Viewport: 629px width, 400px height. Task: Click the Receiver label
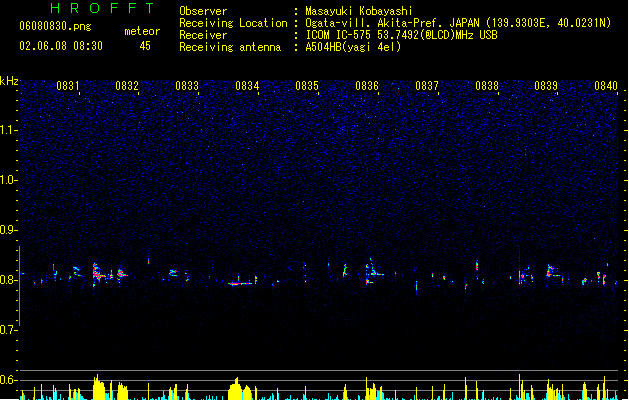coord(203,35)
